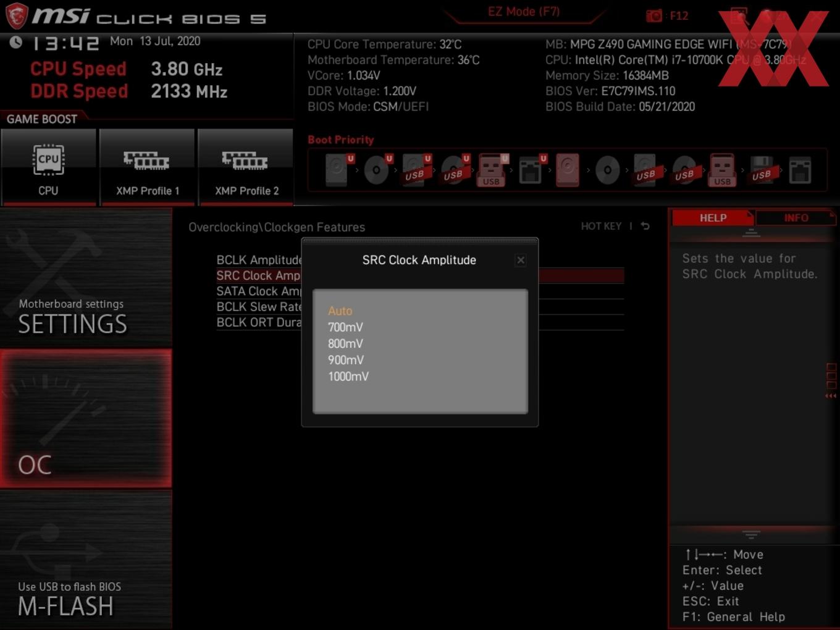The width and height of the screenshot is (840, 630).
Task: Click the BIOS Ver E7C79IMS.110 line
Action: click(x=610, y=91)
